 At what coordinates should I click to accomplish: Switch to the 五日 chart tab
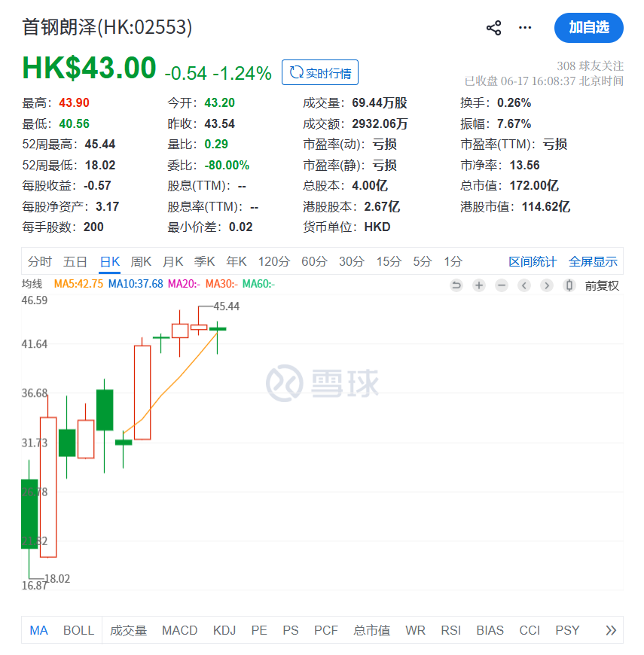75,261
